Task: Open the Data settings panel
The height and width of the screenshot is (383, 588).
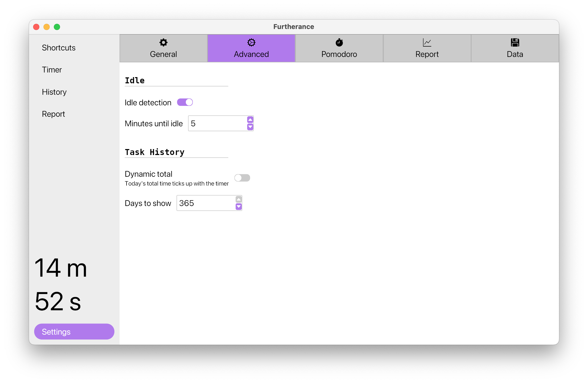Action: coord(514,48)
